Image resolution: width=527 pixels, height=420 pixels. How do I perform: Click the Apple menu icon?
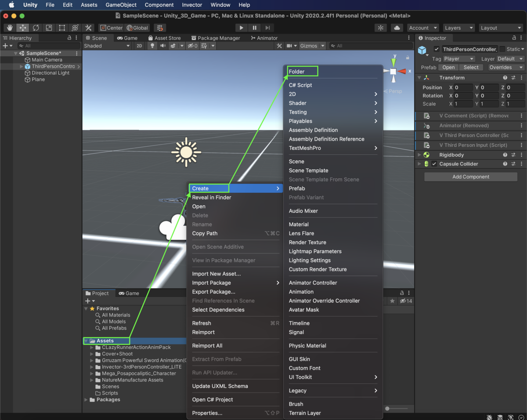11,5
